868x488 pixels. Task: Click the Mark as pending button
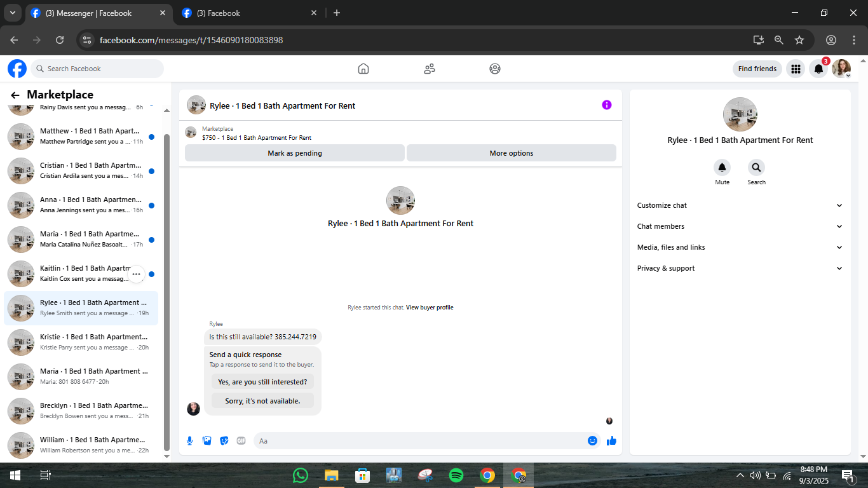(295, 153)
